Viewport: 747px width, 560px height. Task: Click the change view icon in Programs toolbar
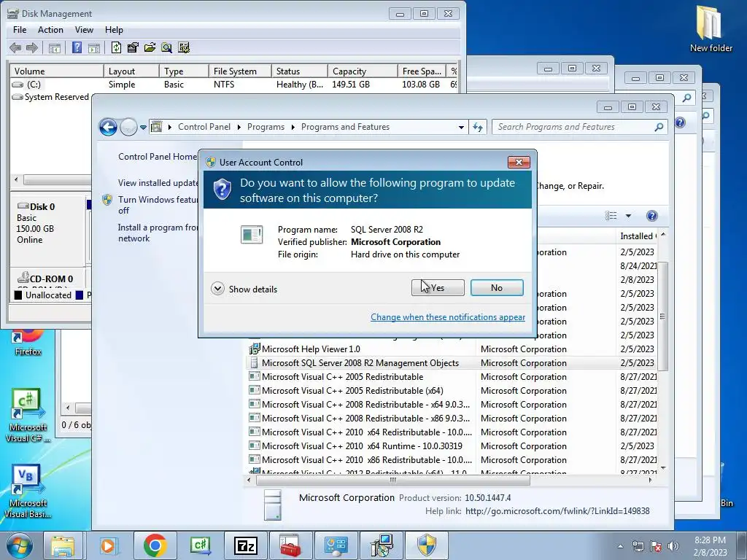(611, 216)
